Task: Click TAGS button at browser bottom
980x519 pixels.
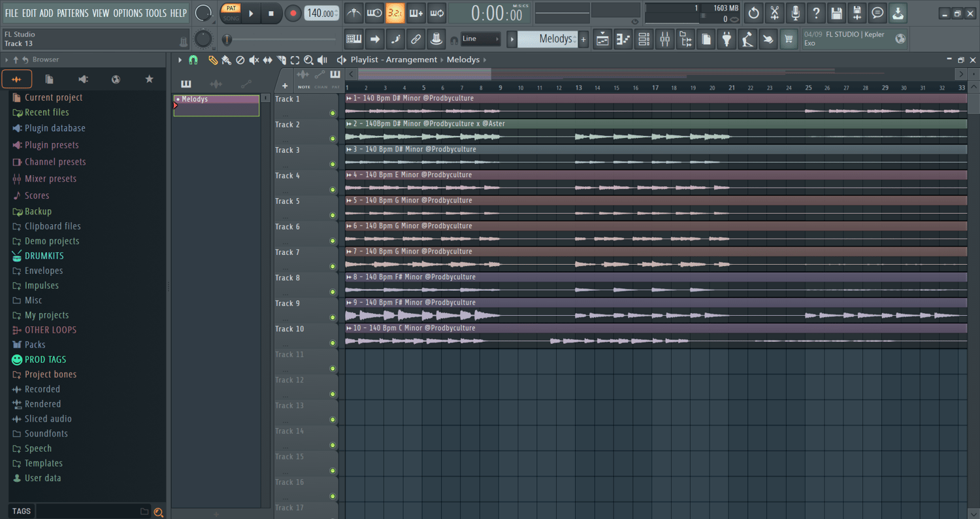Action: pyautogui.click(x=22, y=511)
